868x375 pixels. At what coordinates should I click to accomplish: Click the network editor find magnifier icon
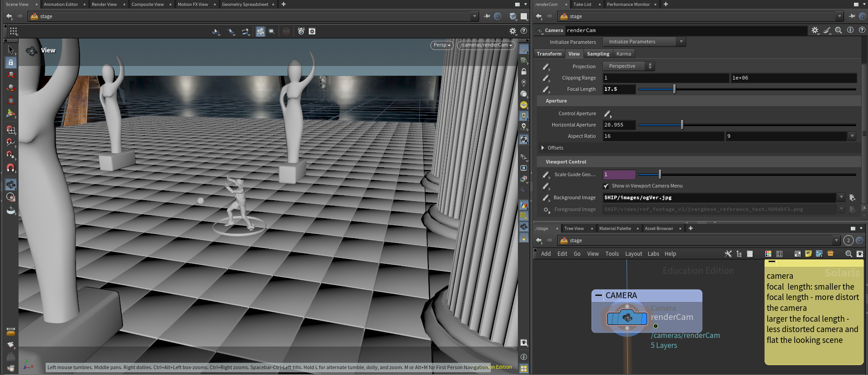[x=849, y=254]
